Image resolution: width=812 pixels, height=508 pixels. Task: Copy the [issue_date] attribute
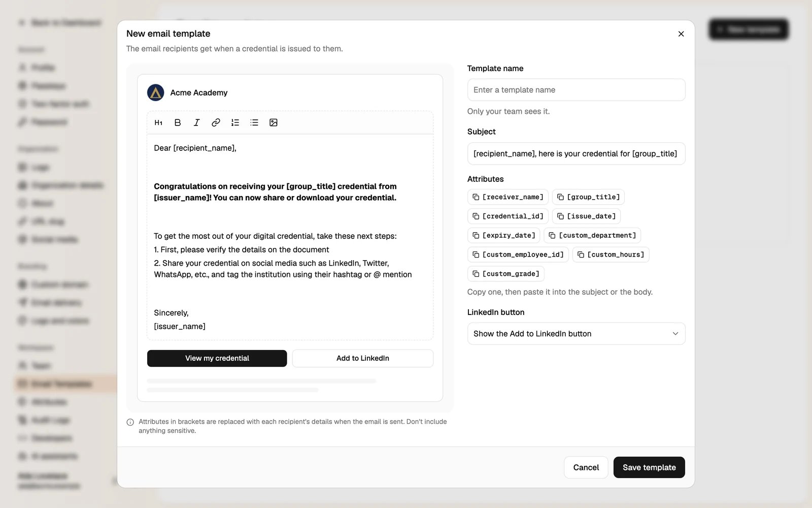[x=586, y=216]
